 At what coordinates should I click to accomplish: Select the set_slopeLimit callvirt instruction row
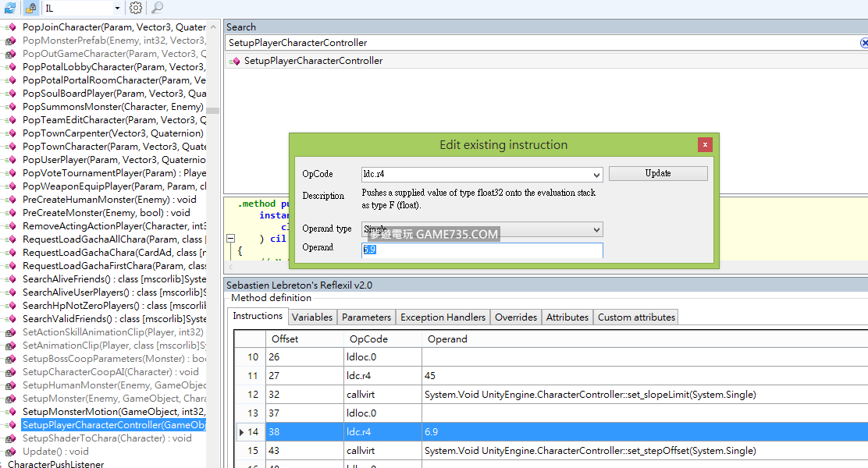[x=546, y=395]
